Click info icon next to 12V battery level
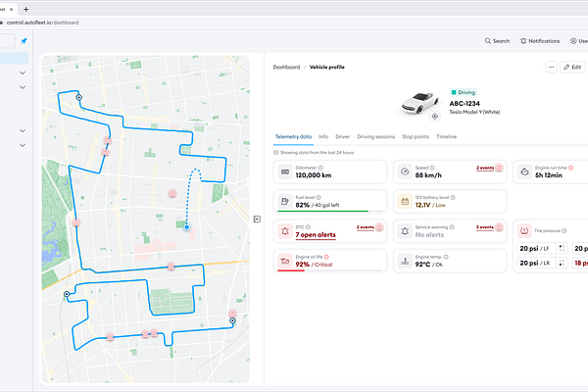 (453, 197)
